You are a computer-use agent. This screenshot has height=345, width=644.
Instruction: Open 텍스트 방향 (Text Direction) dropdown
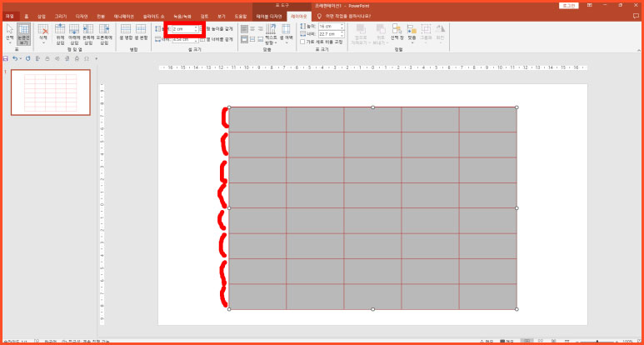[x=271, y=34]
